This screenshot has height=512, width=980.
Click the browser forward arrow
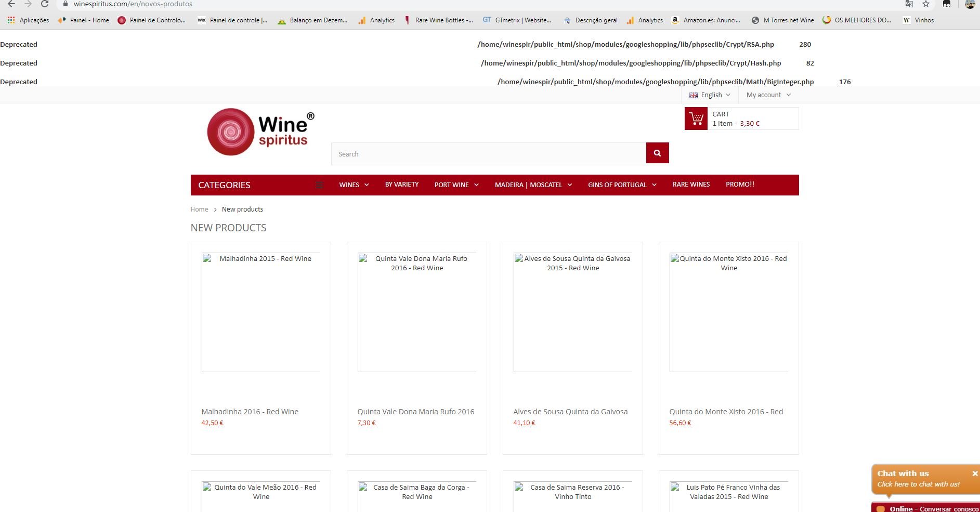[x=28, y=4]
